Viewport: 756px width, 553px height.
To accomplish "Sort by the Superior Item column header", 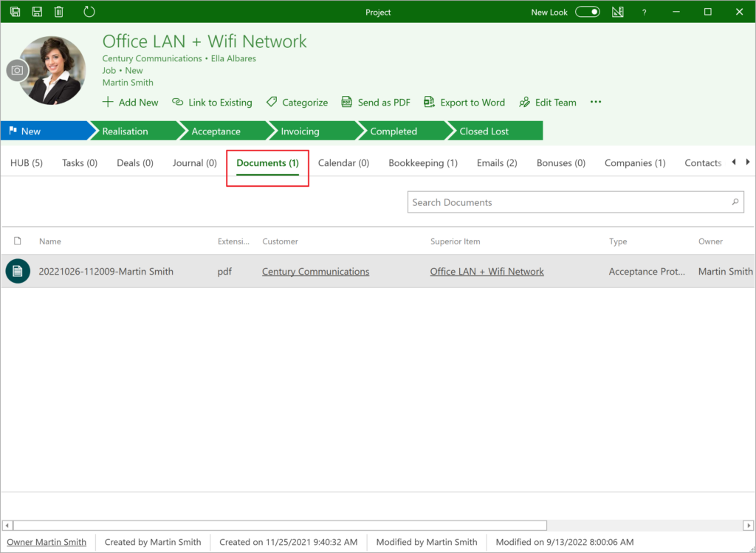I will click(x=455, y=241).
